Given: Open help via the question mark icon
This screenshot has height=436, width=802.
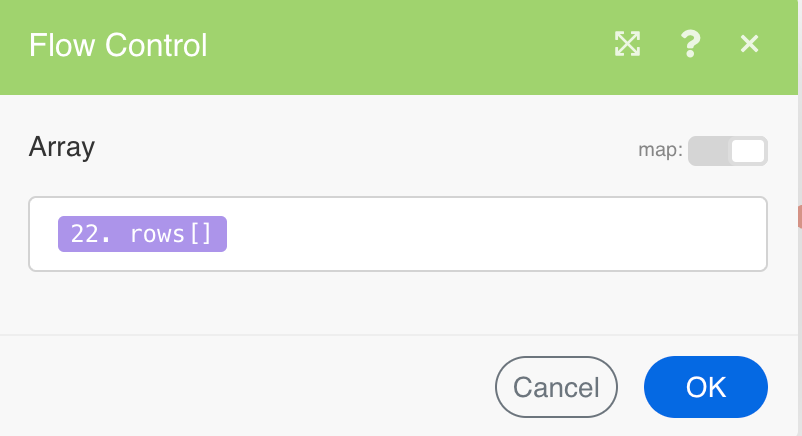Looking at the screenshot, I should (x=690, y=43).
